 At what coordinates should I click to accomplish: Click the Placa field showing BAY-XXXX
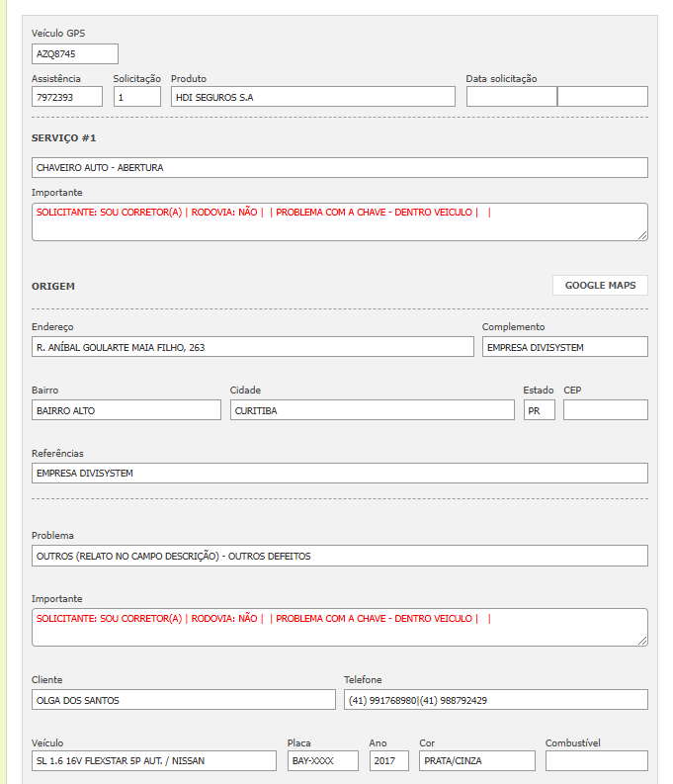[322, 761]
